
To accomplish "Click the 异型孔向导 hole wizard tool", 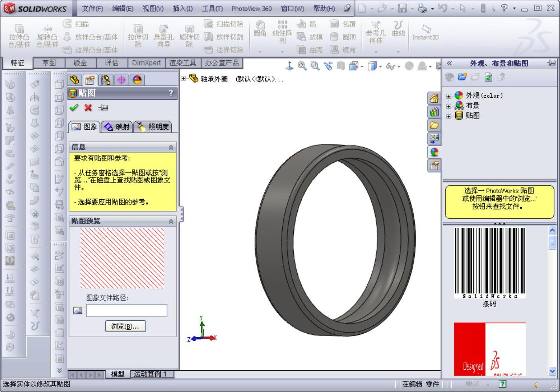I will pyautogui.click(x=163, y=35).
